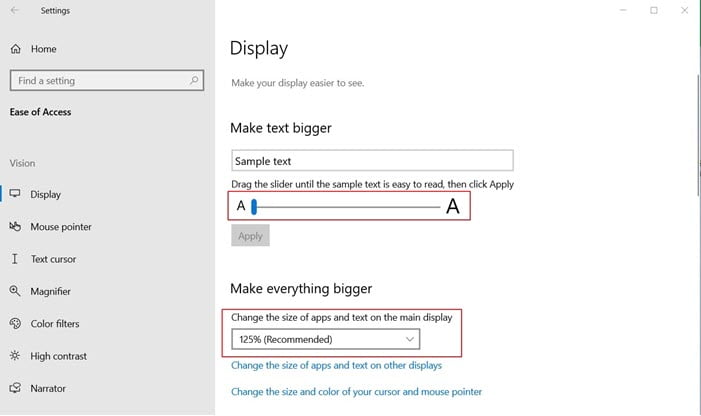This screenshot has width=701, height=416.
Task: Click the Settings title text
Action: tap(55, 10)
